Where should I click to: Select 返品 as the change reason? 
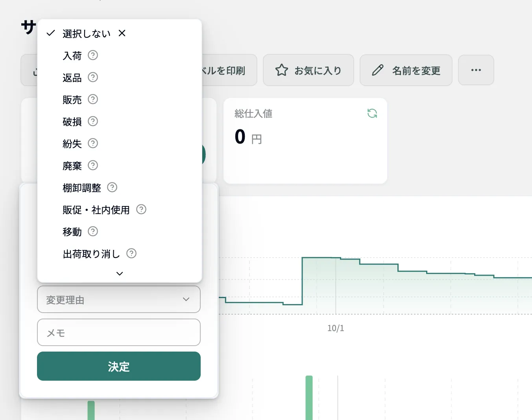pyautogui.click(x=72, y=77)
